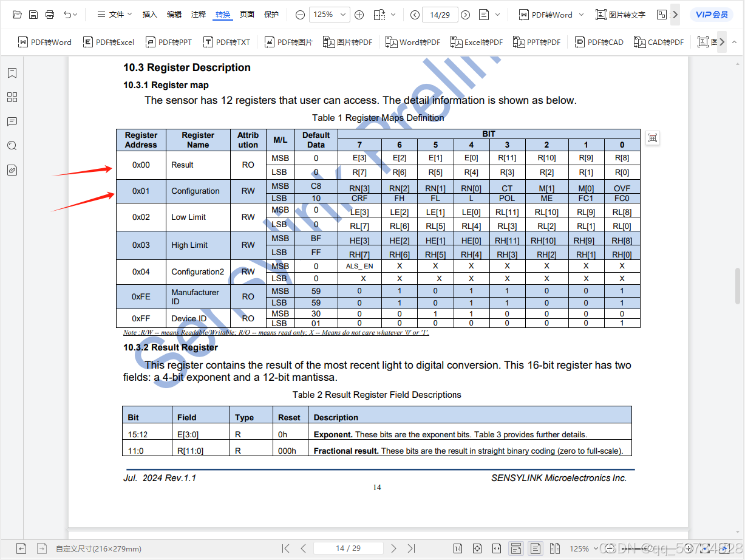Image resolution: width=745 pixels, height=560 pixels.
Task: Set actual size 1:1 view
Action: point(458,548)
